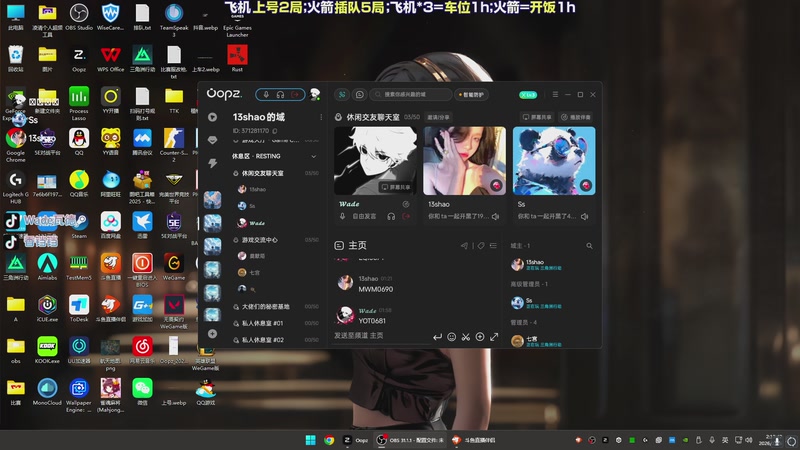Open the Oopz hamburger menu
This screenshot has height=450, width=800.
click(x=555, y=94)
